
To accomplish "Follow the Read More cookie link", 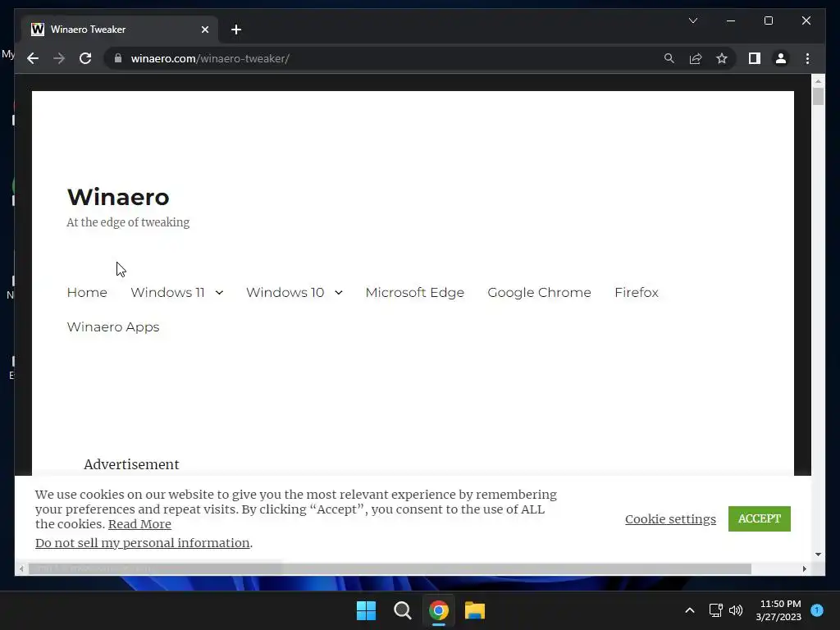I will [139, 524].
